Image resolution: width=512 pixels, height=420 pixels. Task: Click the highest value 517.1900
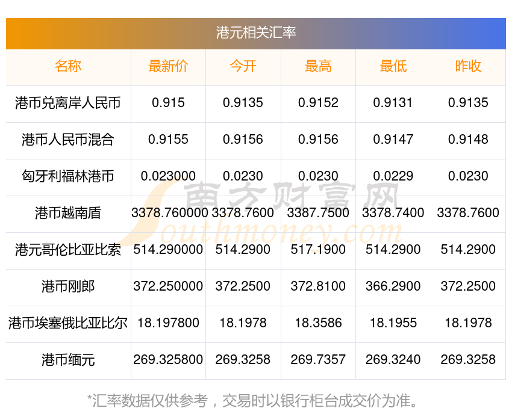pos(318,250)
